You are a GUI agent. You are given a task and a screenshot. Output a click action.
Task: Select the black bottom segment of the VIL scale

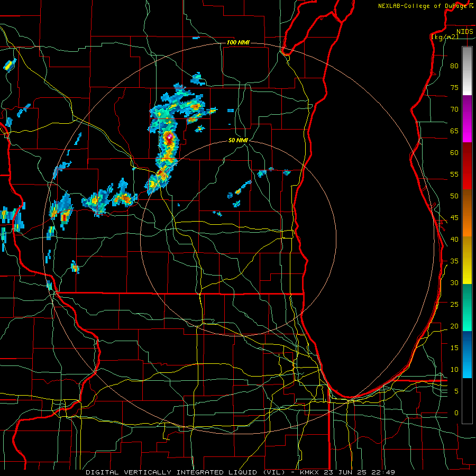467,401
